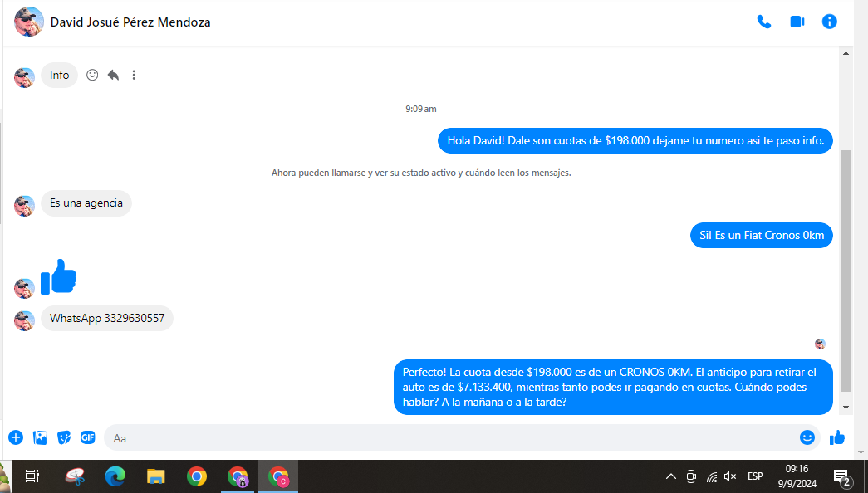The image size is (868, 493).
Task: Open first Google Chrome taskbar icon
Action: pyautogui.click(x=197, y=476)
